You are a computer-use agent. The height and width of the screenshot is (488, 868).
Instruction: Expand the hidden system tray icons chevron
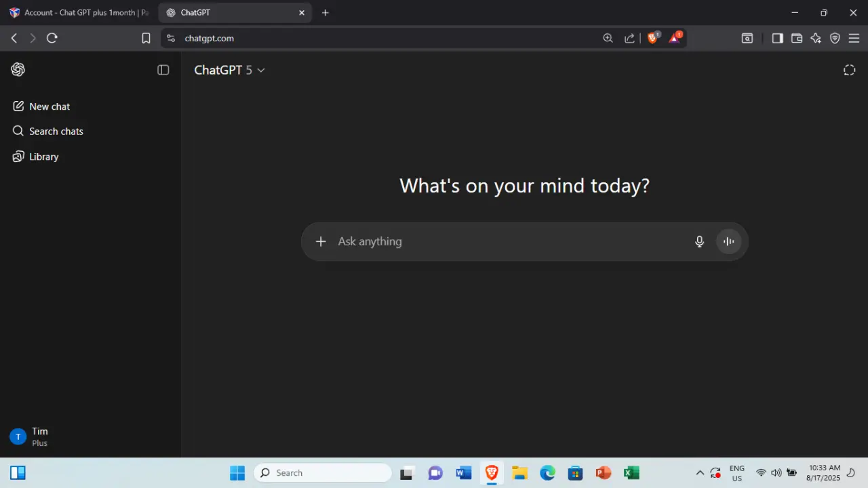(700, 473)
